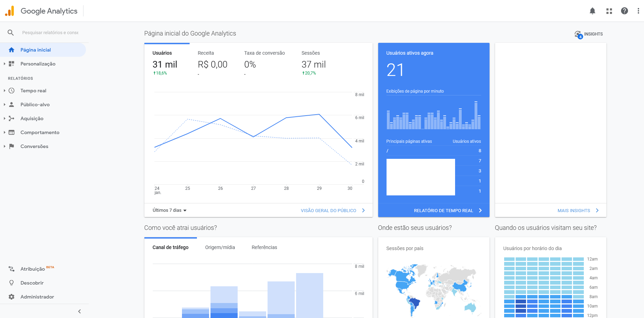Expand the Tempo real section
644x318 pixels.
[4, 91]
